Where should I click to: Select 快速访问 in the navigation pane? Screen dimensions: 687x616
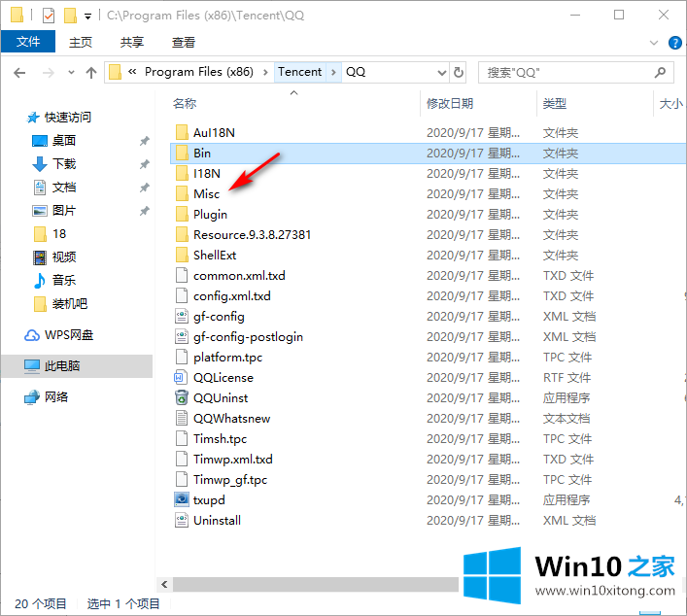point(68,118)
